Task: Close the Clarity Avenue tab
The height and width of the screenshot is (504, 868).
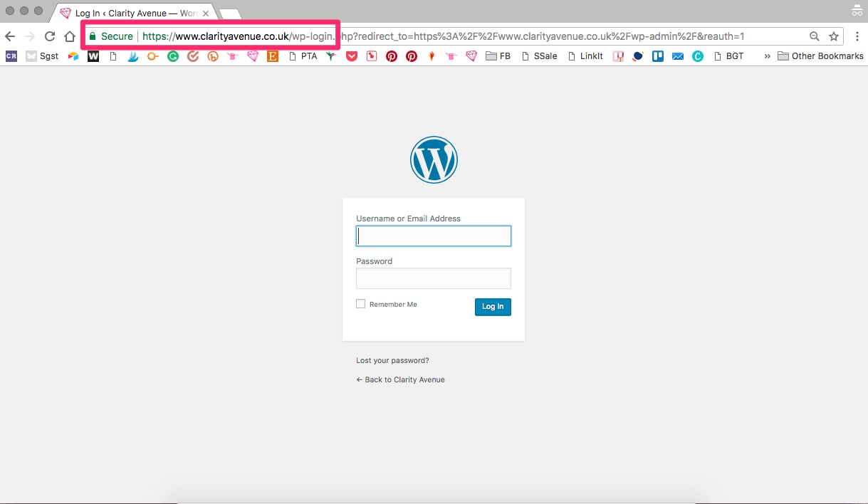Action: (x=206, y=14)
